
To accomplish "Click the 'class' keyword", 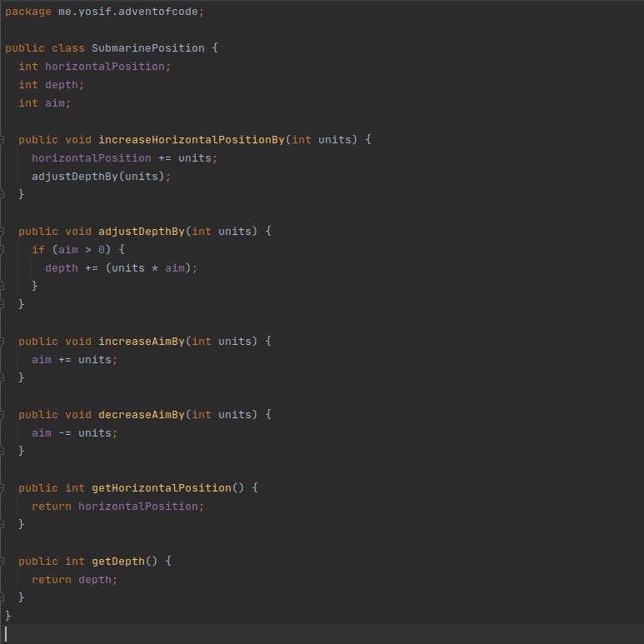I will (x=68, y=48).
